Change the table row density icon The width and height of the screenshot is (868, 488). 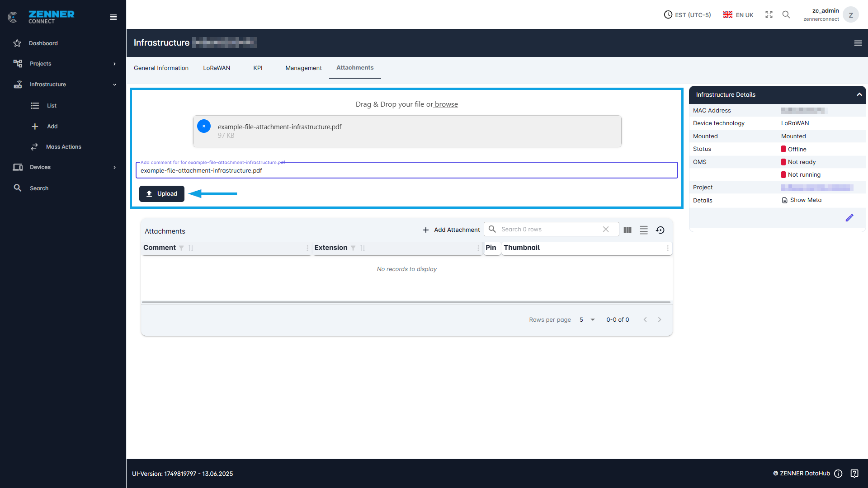[x=644, y=230]
